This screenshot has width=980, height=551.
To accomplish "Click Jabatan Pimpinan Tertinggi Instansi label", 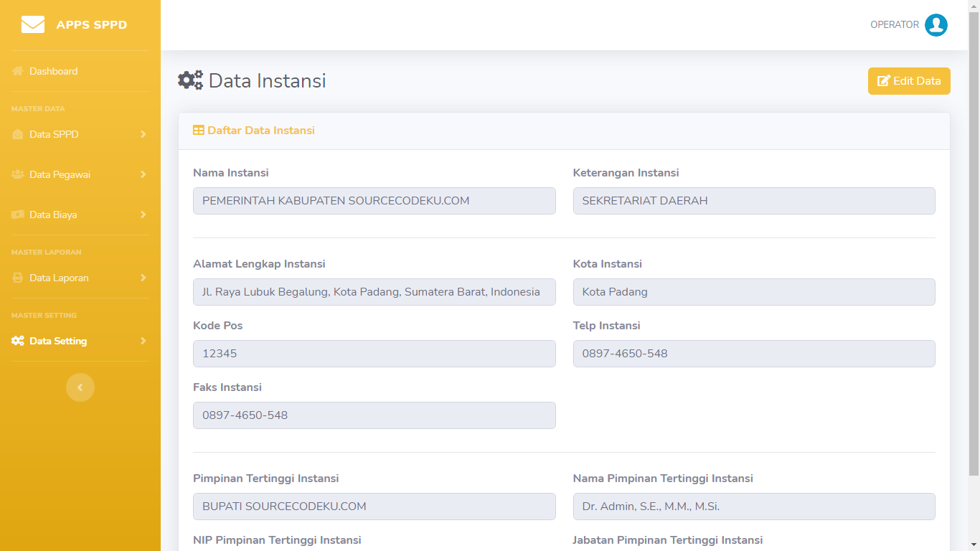I will 668,540.
